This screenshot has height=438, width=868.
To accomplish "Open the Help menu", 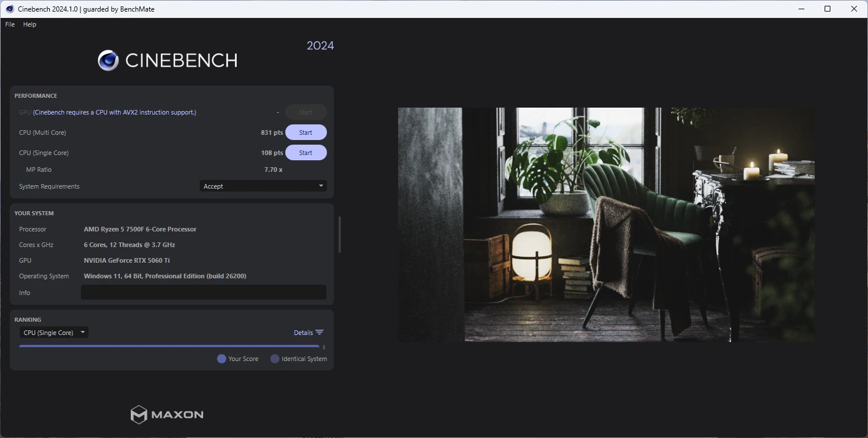I will coord(30,24).
